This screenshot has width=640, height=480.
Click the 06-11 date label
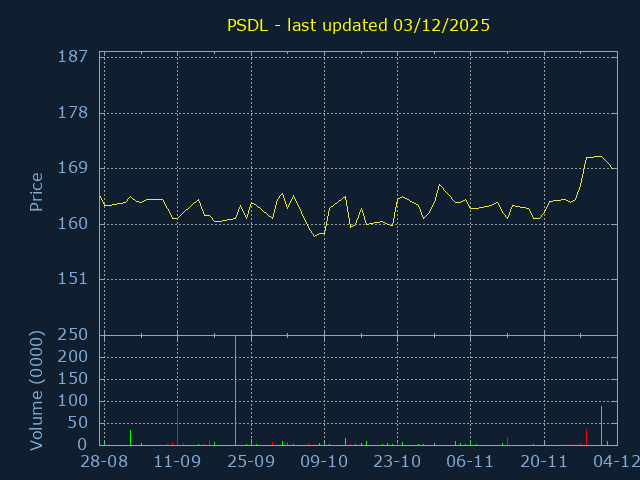coord(470,462)
